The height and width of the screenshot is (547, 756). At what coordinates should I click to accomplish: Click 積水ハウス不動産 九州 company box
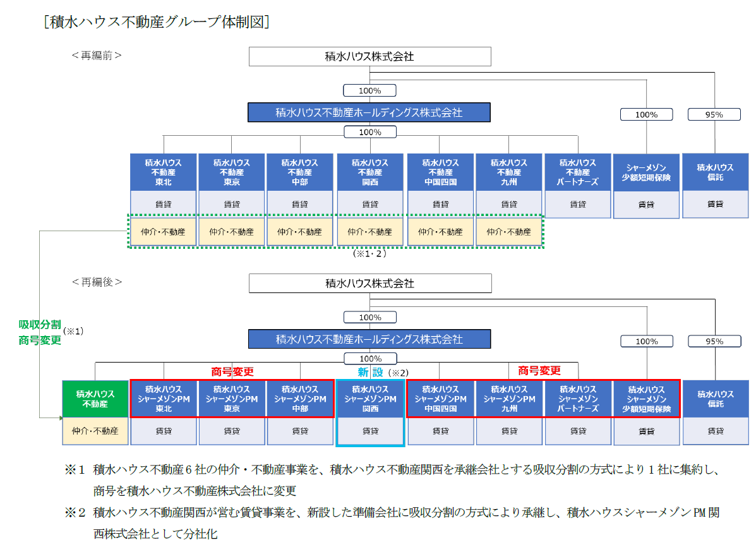508,172
